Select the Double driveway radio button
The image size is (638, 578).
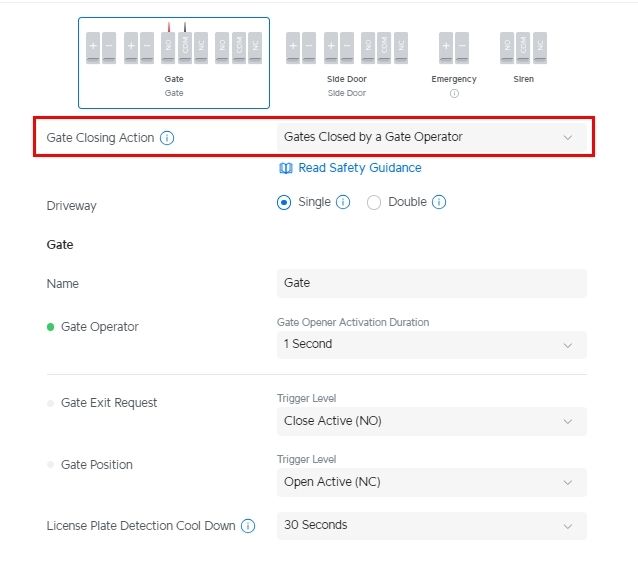(x=374, y=202)
